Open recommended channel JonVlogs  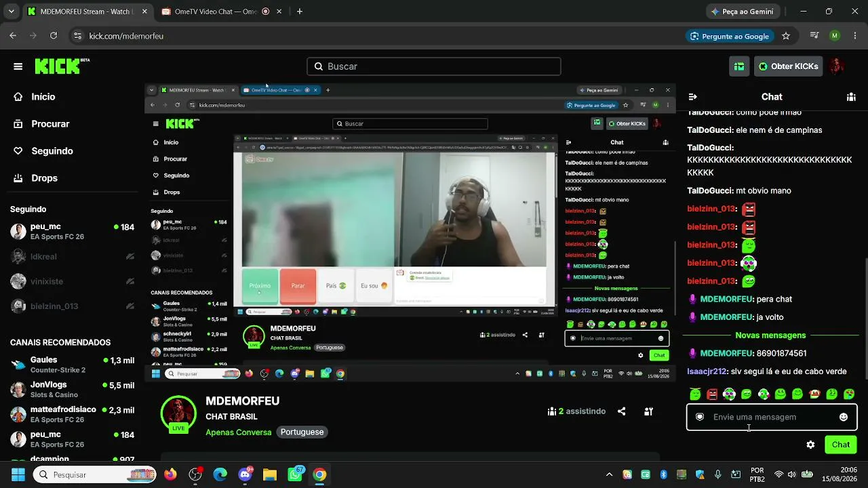point(72,390)
